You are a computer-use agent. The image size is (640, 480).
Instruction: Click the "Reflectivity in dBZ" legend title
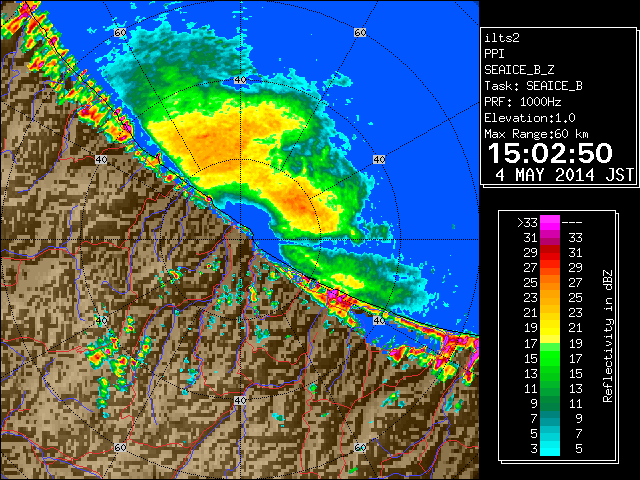(608, 336)
